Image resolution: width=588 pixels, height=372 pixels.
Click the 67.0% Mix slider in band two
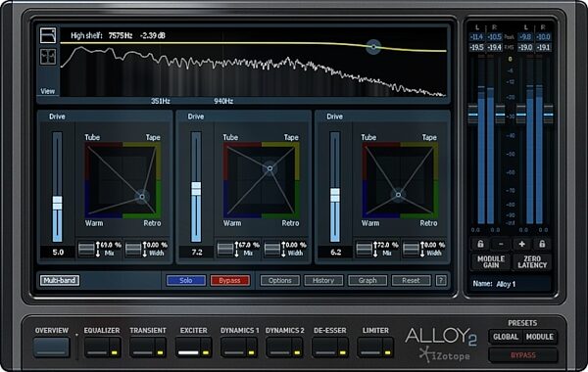tap(225, 249)
